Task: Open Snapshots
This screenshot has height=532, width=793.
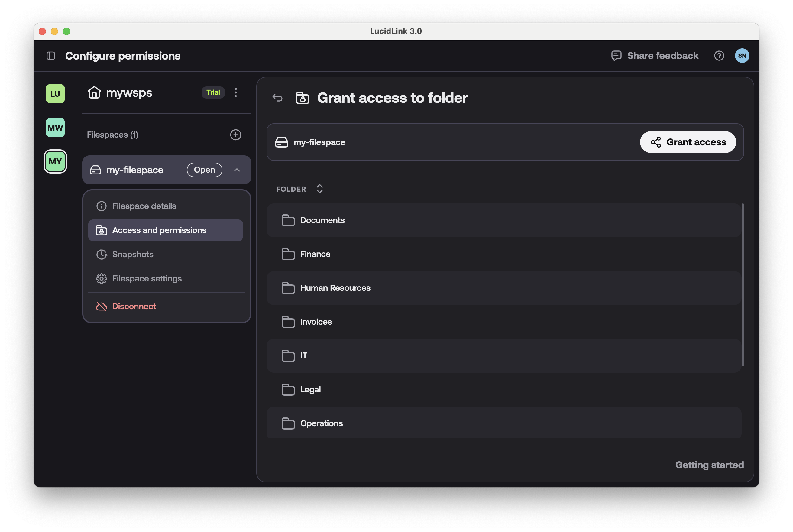Action: pos(166,255)
